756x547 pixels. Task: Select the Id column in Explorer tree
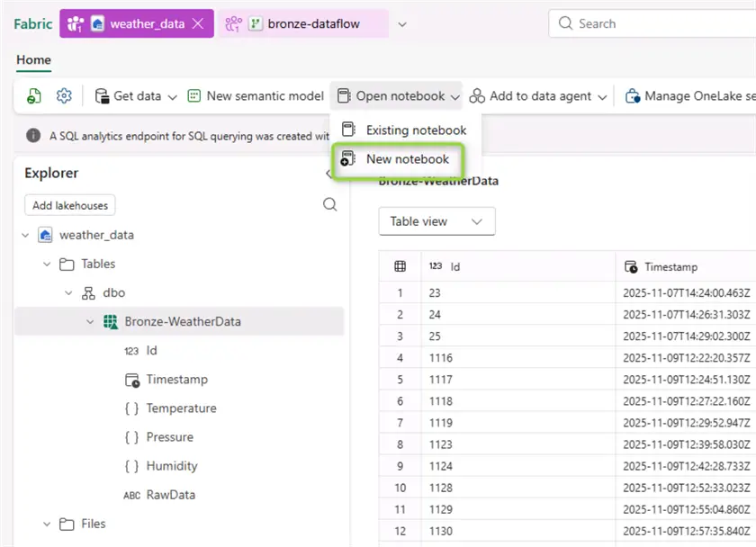pyautogui.click(x=152, y=350)
